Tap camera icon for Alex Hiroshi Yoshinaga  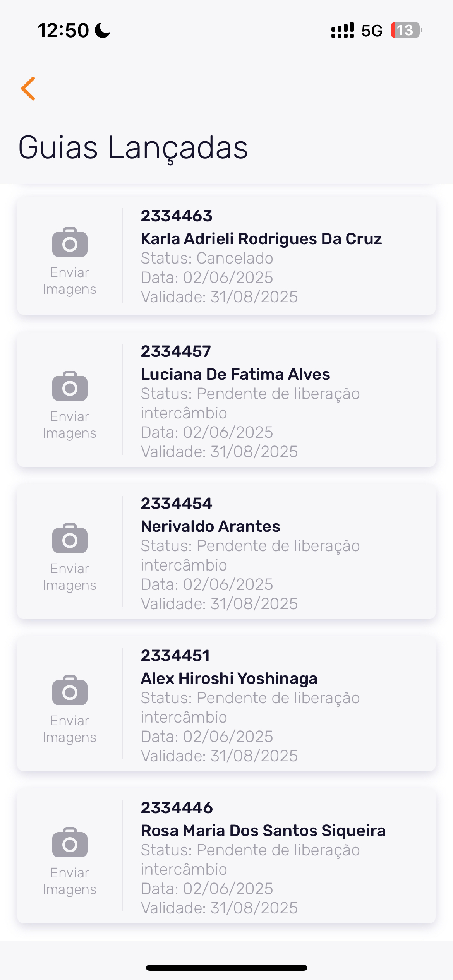coord(70,691)
